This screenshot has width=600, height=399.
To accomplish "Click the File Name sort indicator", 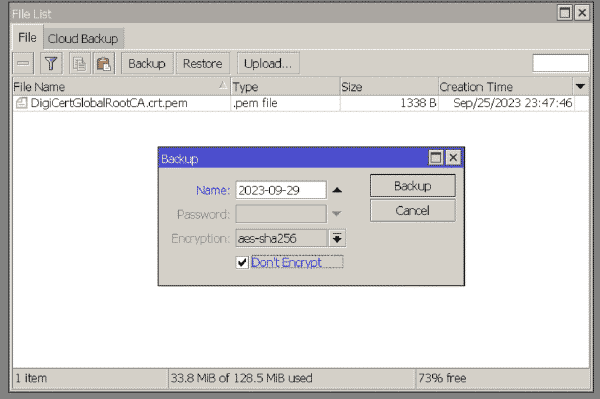I will 223,85.
